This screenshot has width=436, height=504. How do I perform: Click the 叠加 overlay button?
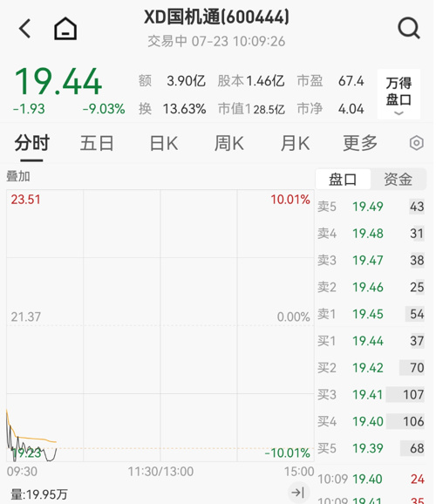[x=18, y=176]
